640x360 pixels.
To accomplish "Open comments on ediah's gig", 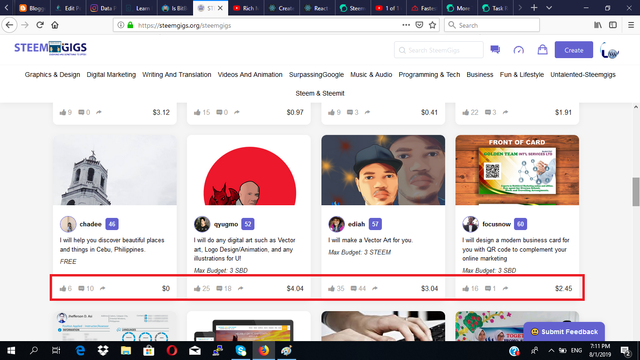I will point(353,288).
